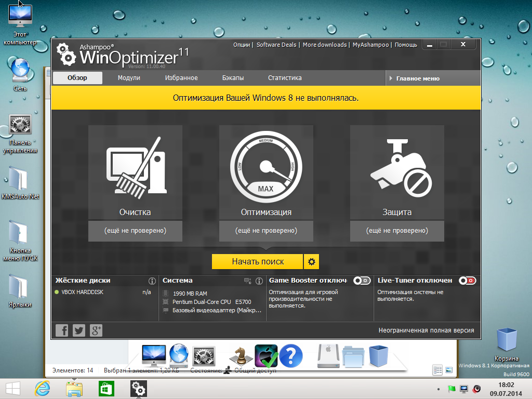The width and height of the screenshot is (532, 399).
Task: Click Защита status (ещё не проверено)
Action: pos(397,231)
